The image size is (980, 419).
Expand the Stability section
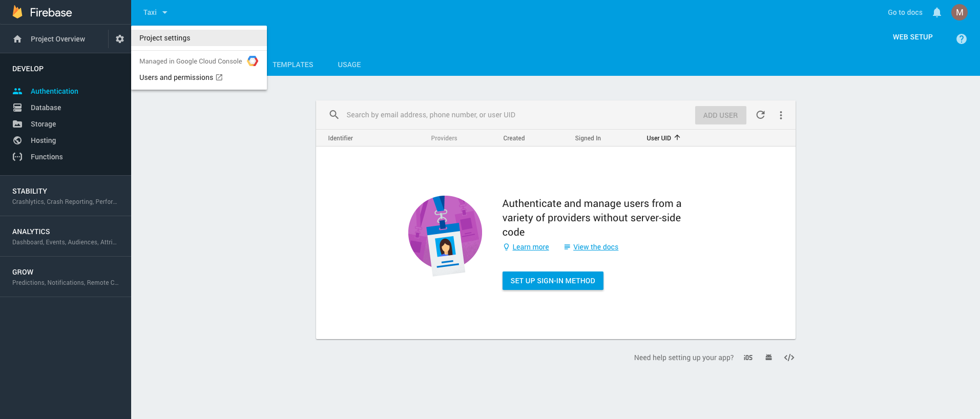(x=66, y=196)
